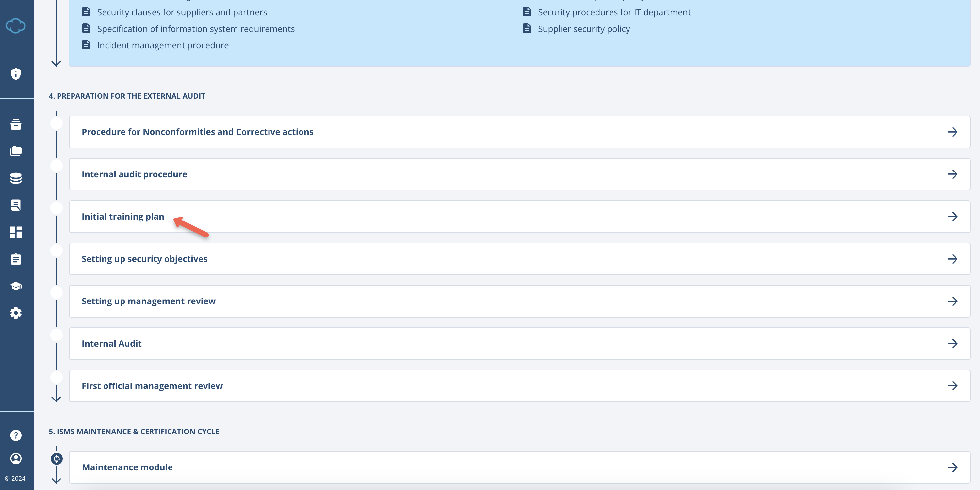980x490 pixels.
Task: Open the database stack sidebar icon
Action: click(x=16, y=178)
